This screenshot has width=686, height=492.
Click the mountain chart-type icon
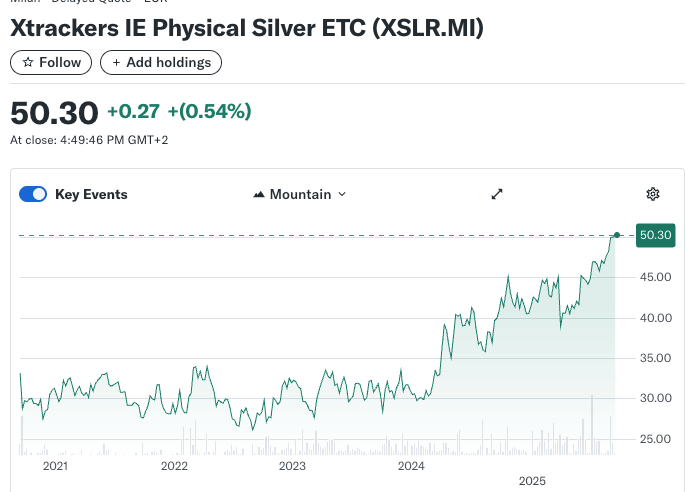[259, 194]
